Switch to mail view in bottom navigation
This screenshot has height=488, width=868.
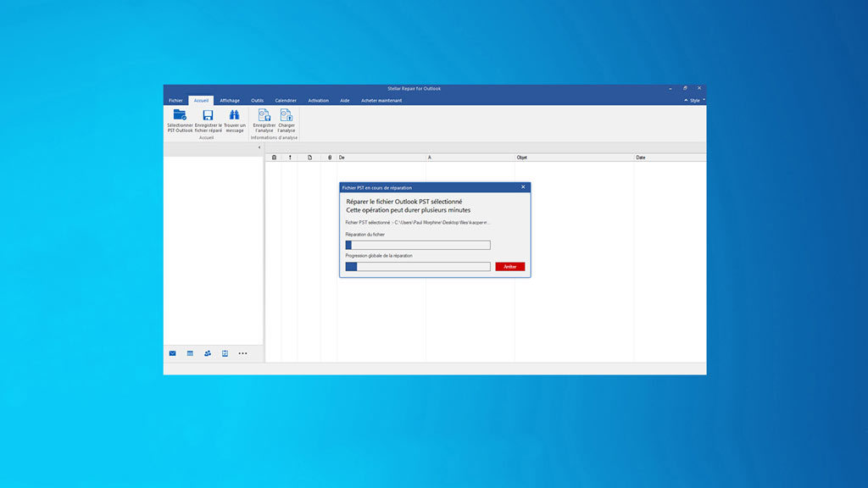(172, 353)
